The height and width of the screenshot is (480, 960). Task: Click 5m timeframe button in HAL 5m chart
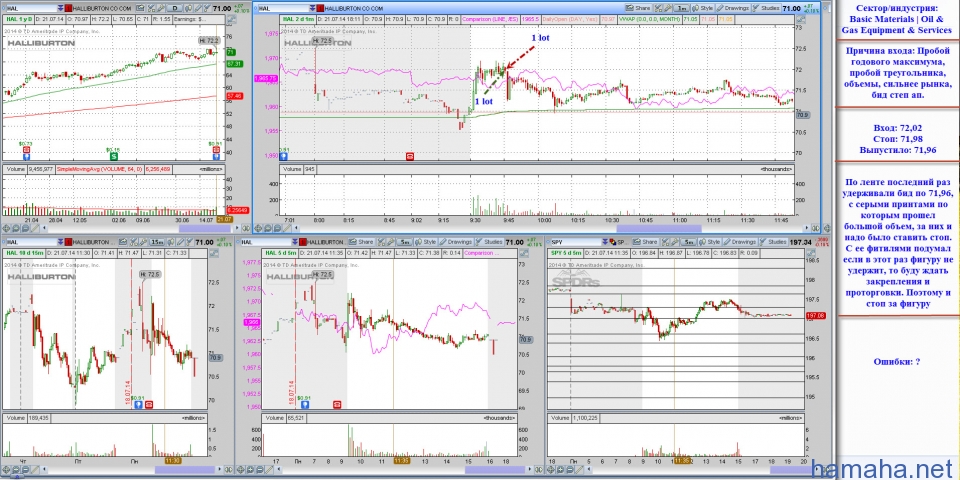404,242
